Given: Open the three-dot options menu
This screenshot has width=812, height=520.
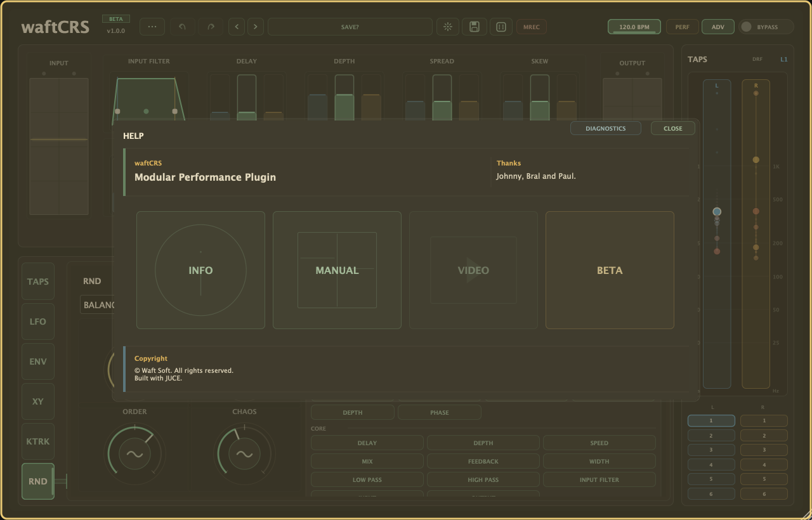Looking at the screenshot, I should click(152, 27).
